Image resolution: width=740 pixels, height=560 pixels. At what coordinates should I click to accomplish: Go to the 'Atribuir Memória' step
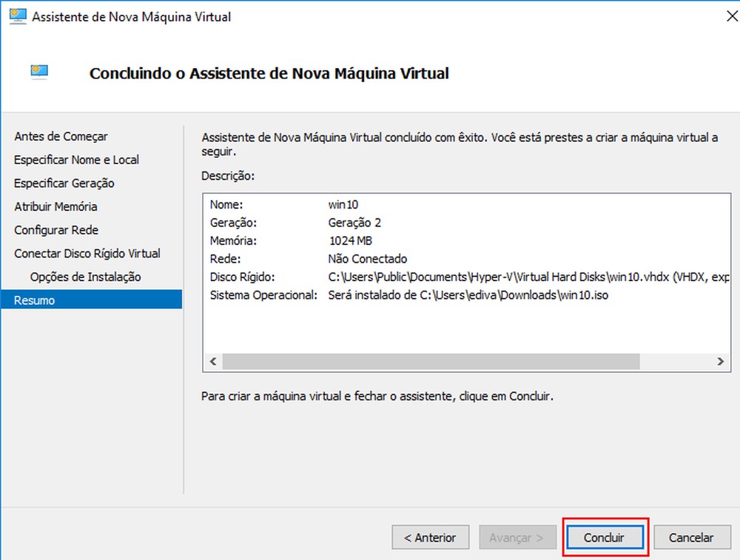[x=55, y=206]
